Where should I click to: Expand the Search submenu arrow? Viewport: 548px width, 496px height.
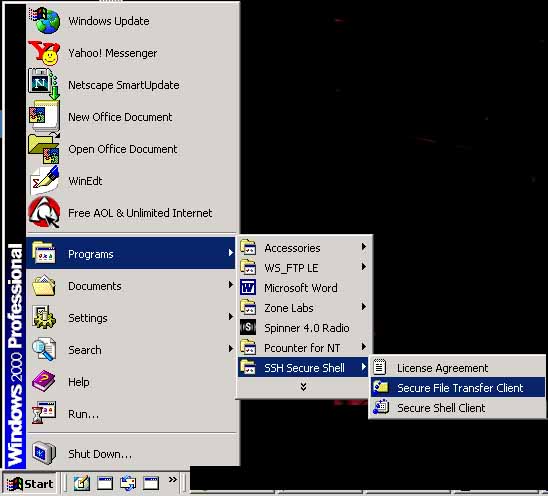click(230, 348)
